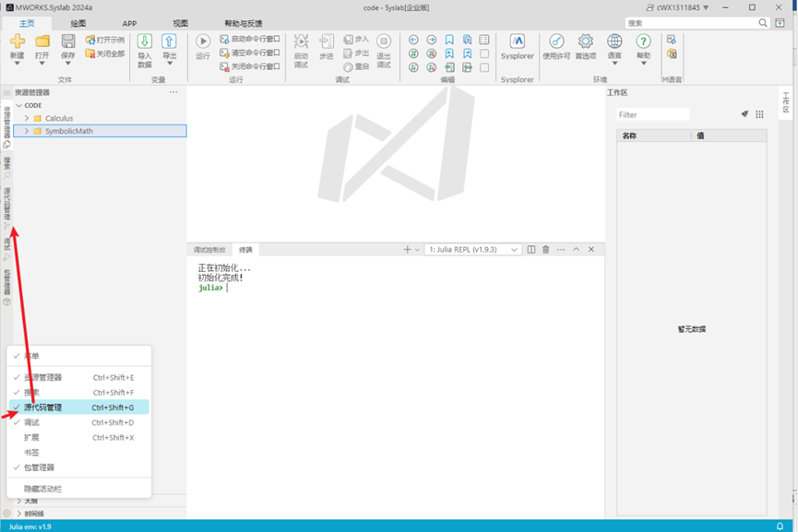Click the 退出调试 stop debugging icon
Screen dimensions: 798x532
384,41
